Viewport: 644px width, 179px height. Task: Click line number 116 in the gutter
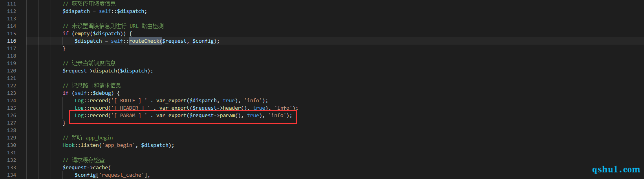point(12,41)
